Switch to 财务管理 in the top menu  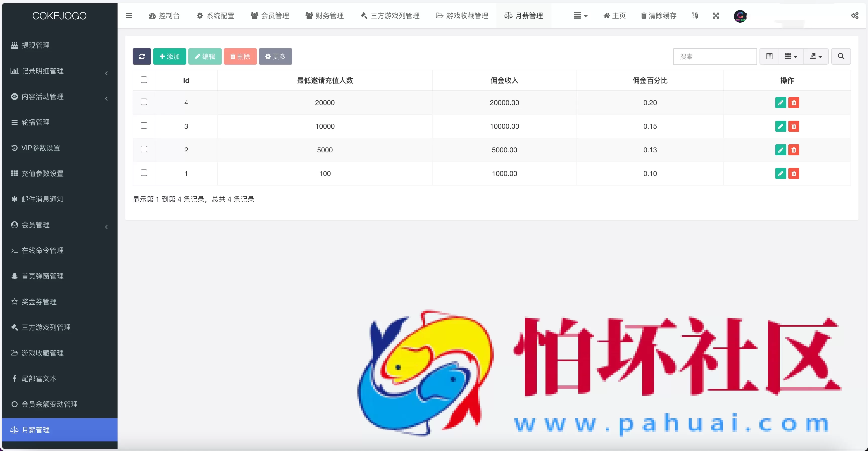[324, 16]
